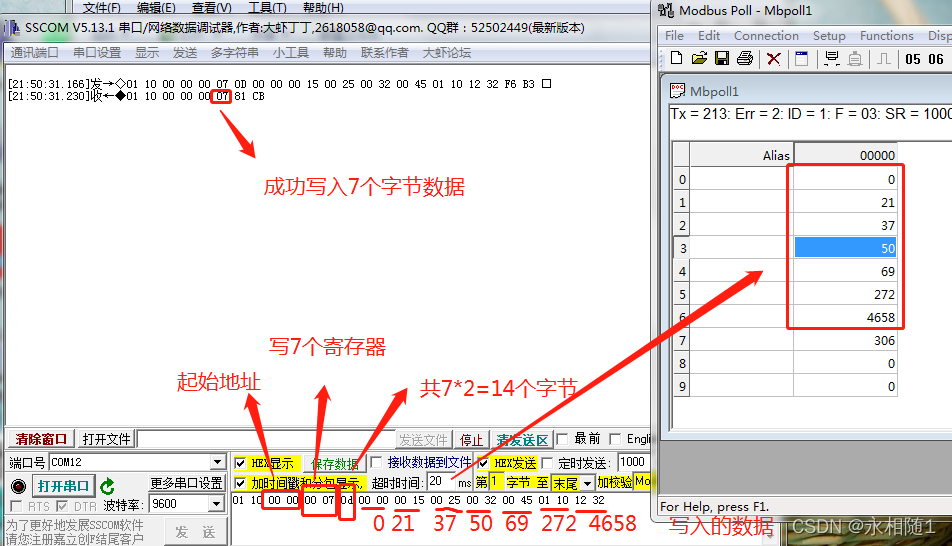Viewport: 952px width, 546px height.
Task: Expand the COM12 port dropdown
Action: 217,462
